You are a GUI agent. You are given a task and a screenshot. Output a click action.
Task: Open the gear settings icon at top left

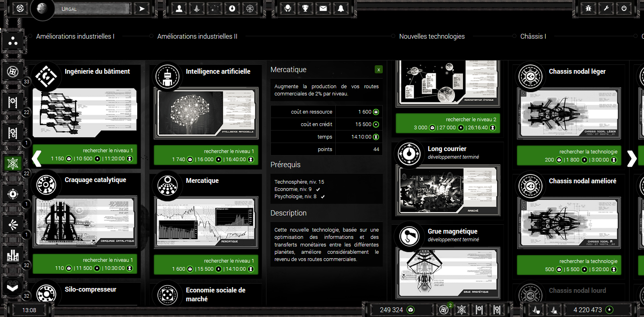click(20, 8)
